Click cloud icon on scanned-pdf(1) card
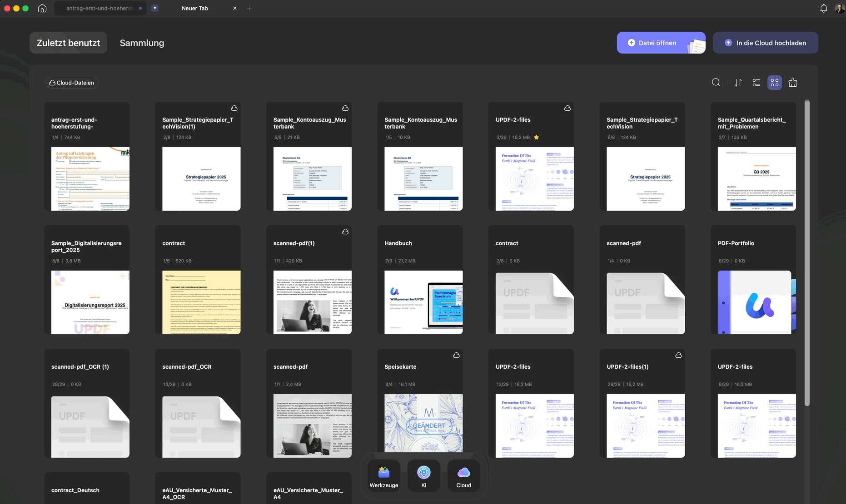This screenshot has width=846, height=504. (345, 232)
